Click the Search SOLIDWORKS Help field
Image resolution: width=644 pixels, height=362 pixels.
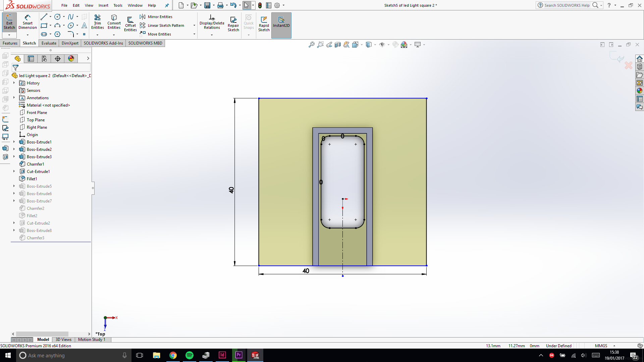pyautogui.click(x=567, y=5)
